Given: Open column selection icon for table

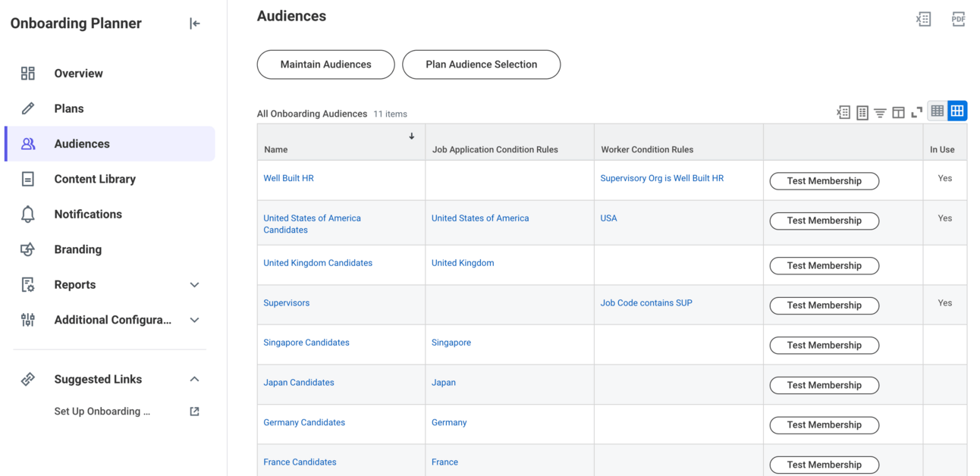Looking at the screenshot, I should pos(898,113).
